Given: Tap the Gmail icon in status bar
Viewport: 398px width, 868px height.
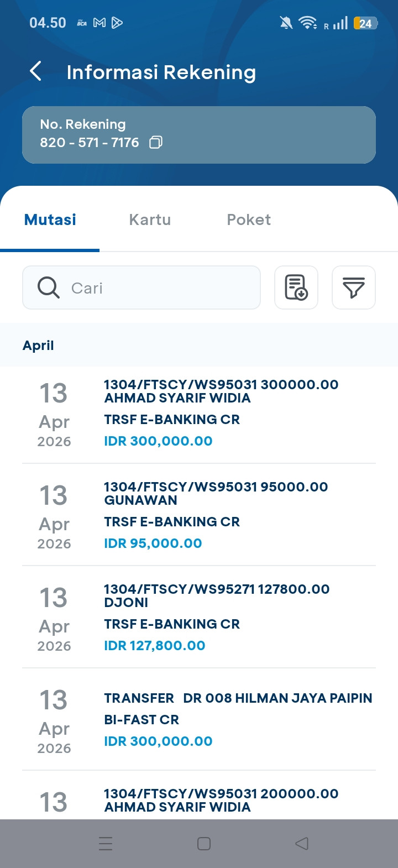Looking at the screenshot, I should [99, 23].
